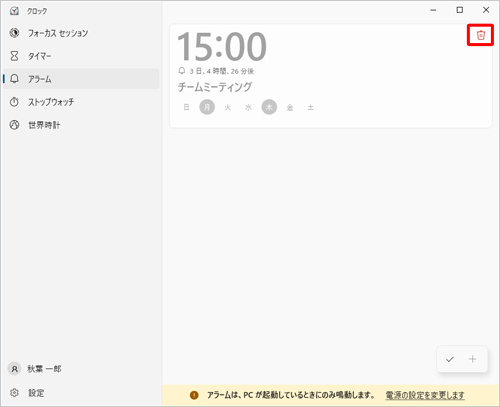Delete the 15:00 alarm with trash icon
Viewport: 500px width, 407px height.
pyautogui.click(x=480, y=35)
